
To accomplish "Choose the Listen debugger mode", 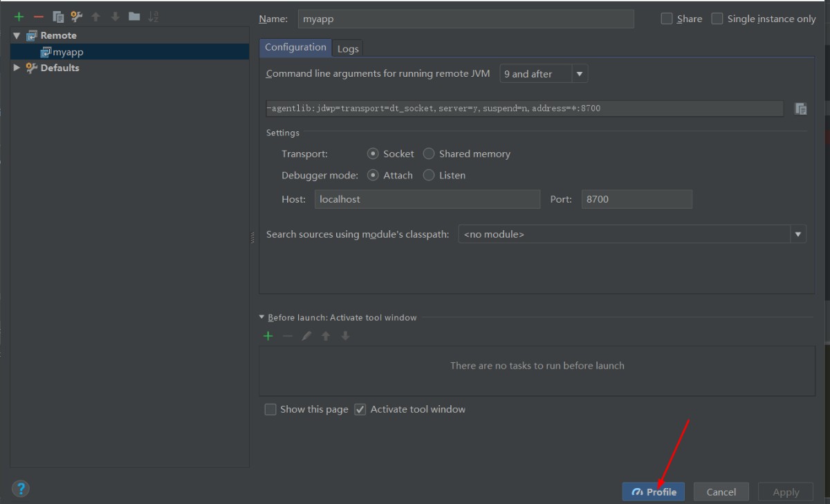I will coord(429,175).
